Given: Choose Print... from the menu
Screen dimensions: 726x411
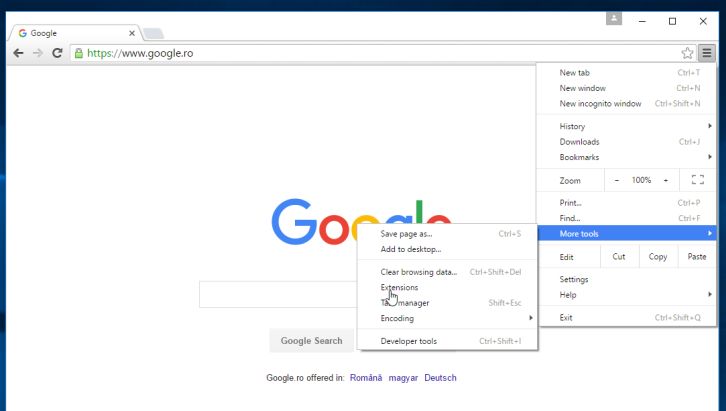Looking at the screenshot, I should click(627, 203).
